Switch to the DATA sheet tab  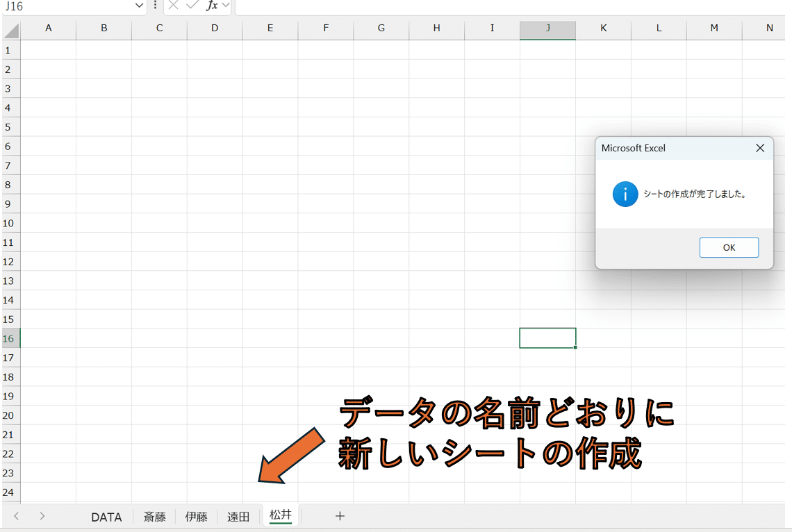[106, 517]
